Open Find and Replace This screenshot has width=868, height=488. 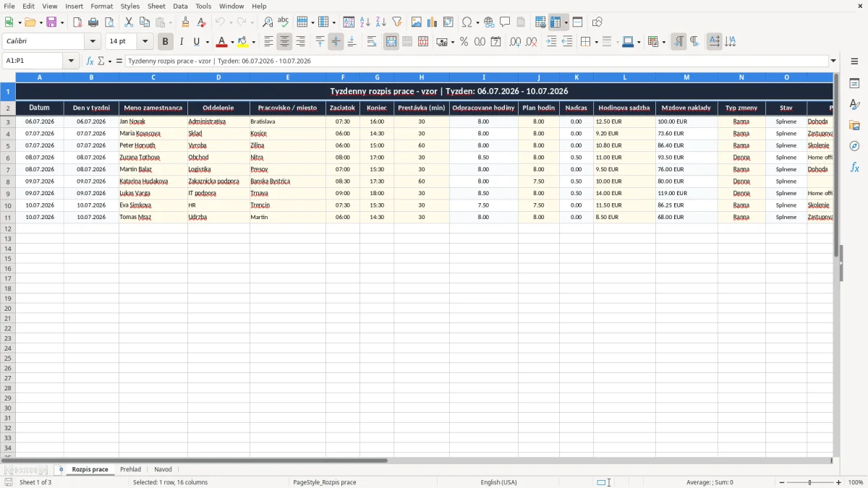268,22
